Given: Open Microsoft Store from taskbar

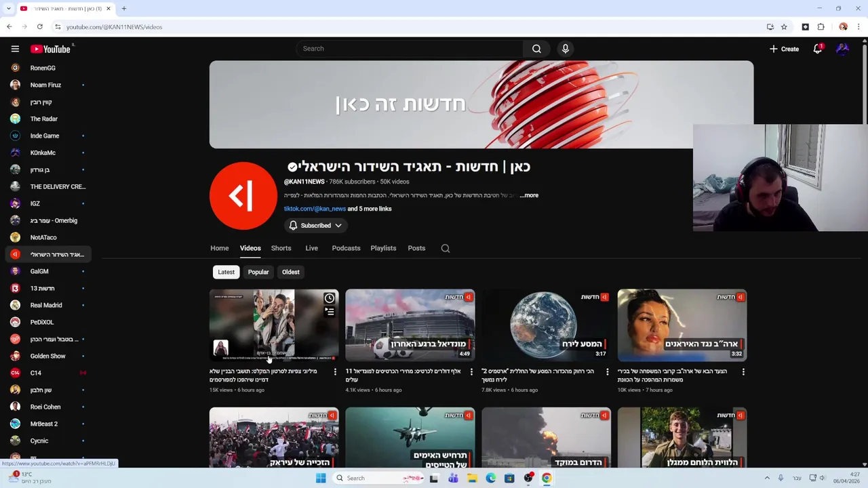Looking at the screenshot, I should [509, 478].
